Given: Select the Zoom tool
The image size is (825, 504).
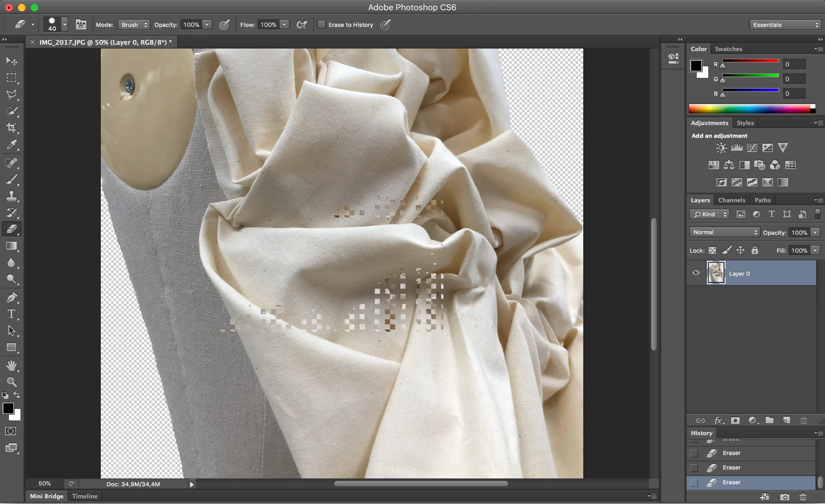Looking at the screenshot, I should point(12,382).
